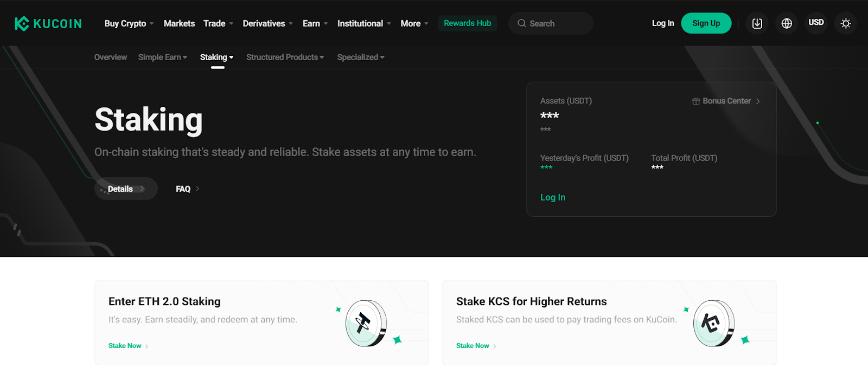This screenshot has width=868, height=368.
Task: Open the Markets menu item
Action: point(179,23)
